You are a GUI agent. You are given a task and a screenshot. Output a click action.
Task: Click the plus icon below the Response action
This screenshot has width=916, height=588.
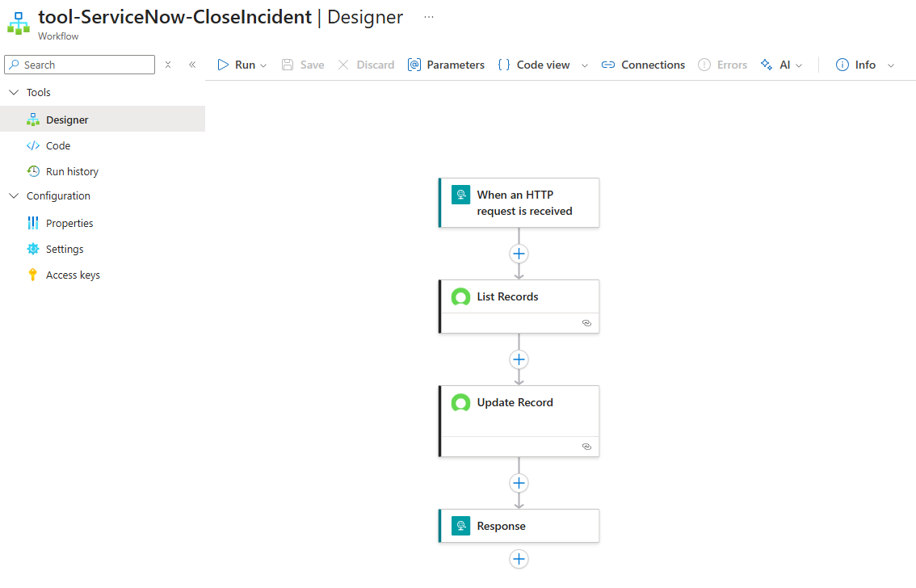tap(519, 559)
